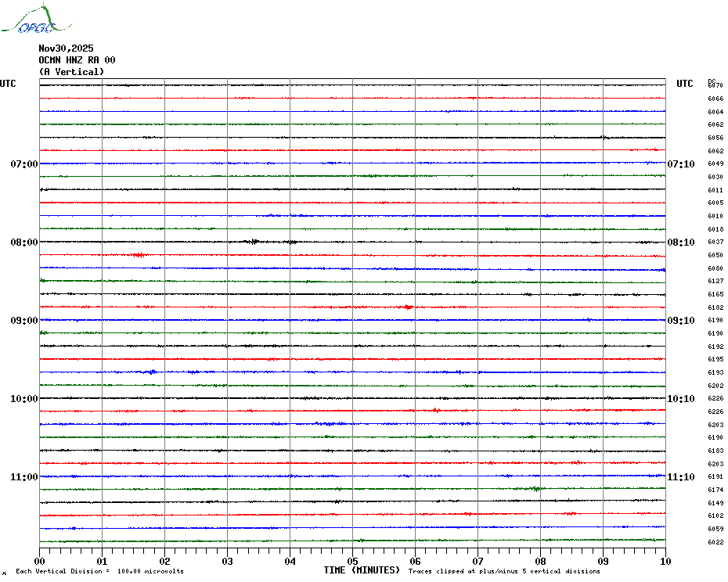Click the DC value "6037"
The image size is (728, 582).
click(x=715, y=242)
